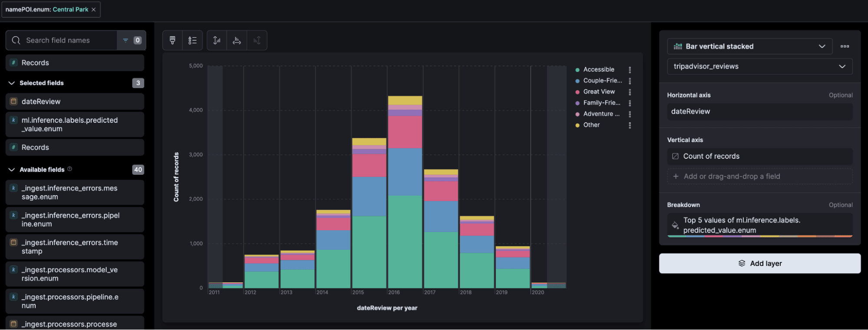Open the legend settings icon
This screenshot has width=868, height=330.
pyautogui.click(x=192, y=40)
